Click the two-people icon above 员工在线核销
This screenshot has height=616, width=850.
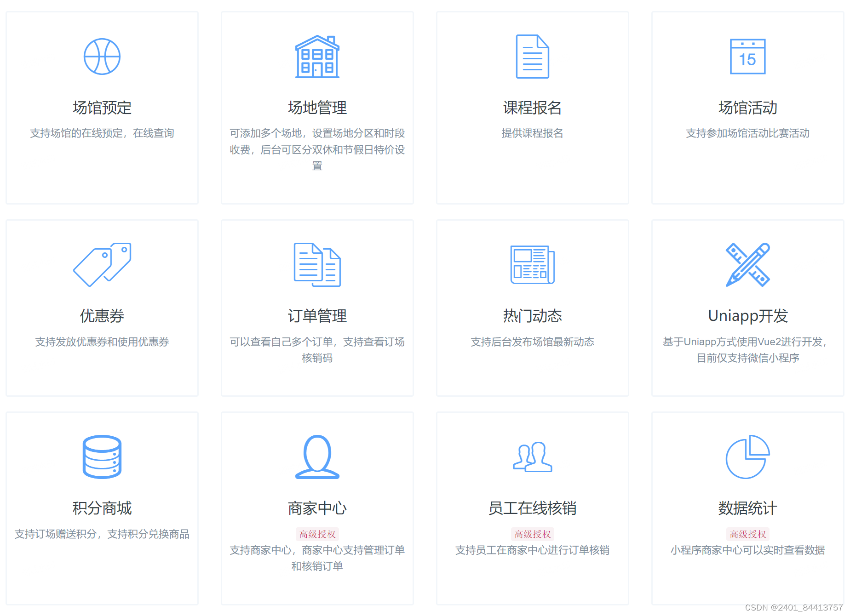click(533, 457)
